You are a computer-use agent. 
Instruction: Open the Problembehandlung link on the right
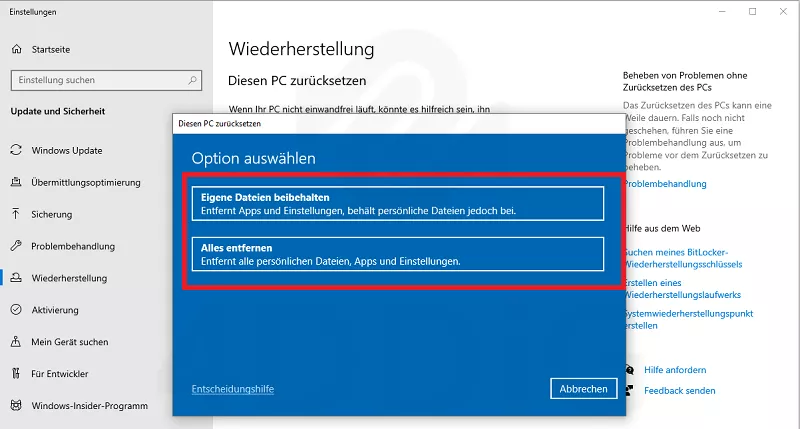665,184
